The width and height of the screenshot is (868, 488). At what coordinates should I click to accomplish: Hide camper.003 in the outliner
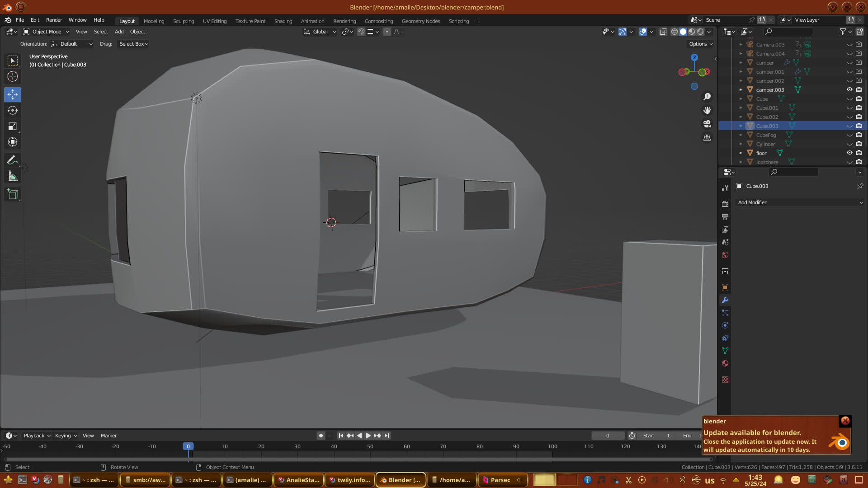click(849, 89)
